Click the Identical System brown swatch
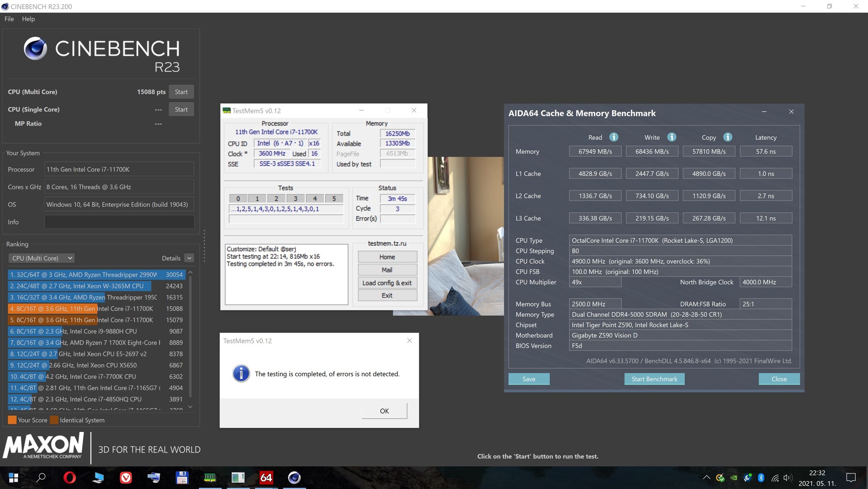This screenshot has width=868, height=489. [54, 420]
